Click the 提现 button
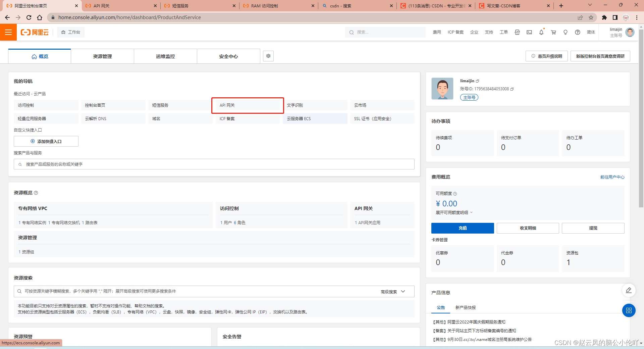The image size is (644, 349). tap(593, 228)
